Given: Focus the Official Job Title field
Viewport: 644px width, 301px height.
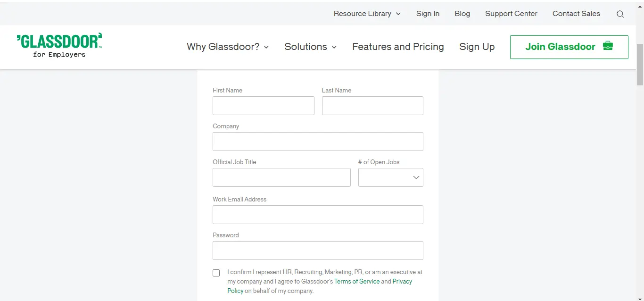Looking at the screenshot, I should click(x=281, y=177).
